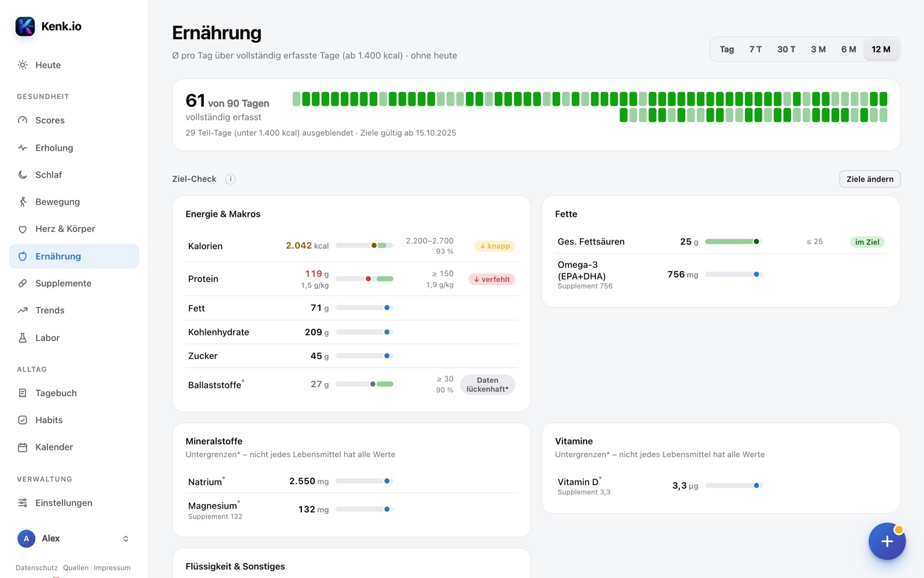924x578 pixels.
Task: Click the Kalorien progress bar
Action: (x=364, y=246)
